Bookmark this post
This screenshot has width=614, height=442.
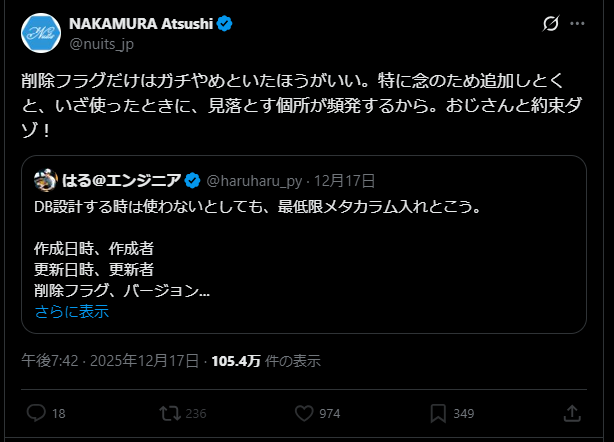click(x=438, y=413)
